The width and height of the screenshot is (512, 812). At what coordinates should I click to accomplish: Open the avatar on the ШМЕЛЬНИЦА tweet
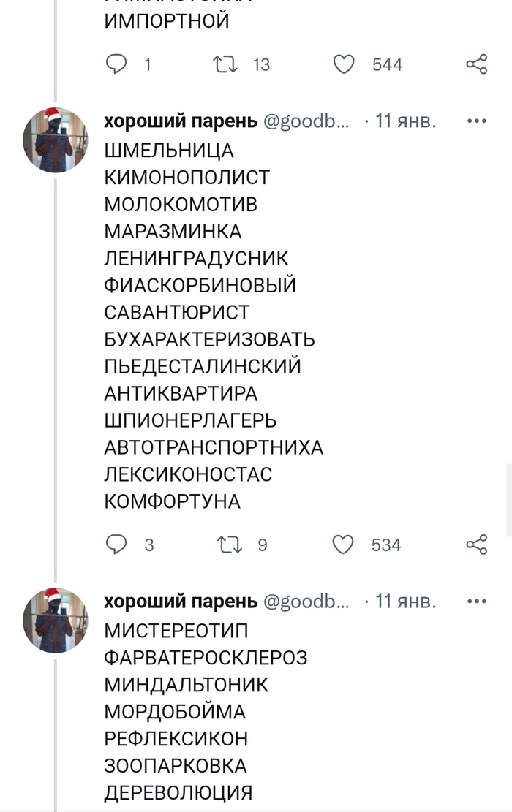pyautogui.click(x=56, y=140)
